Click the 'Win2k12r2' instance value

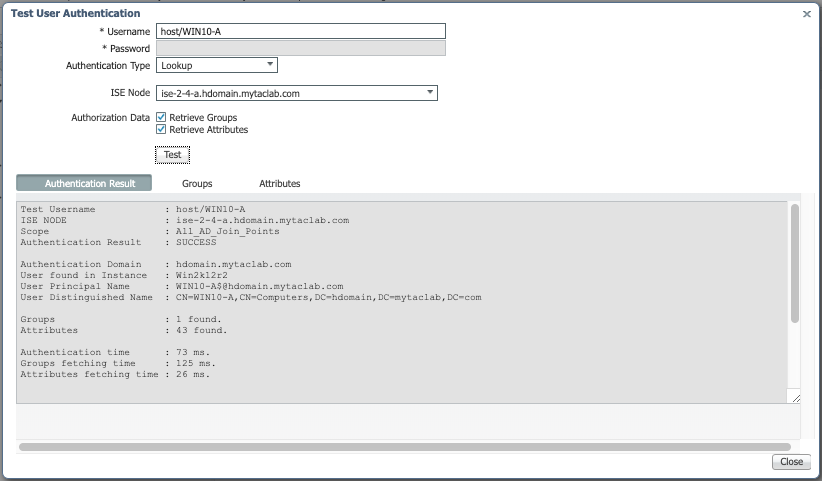pos(202,275)
